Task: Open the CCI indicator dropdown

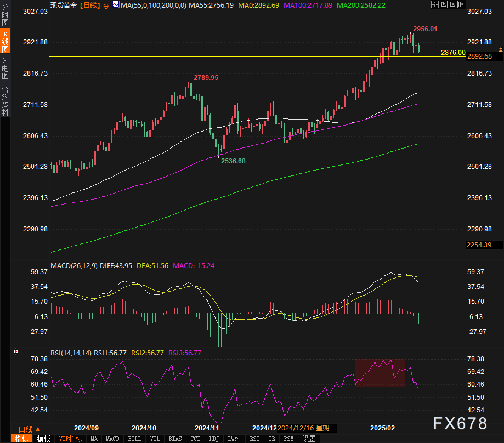Action: click(x=195, y=439)
